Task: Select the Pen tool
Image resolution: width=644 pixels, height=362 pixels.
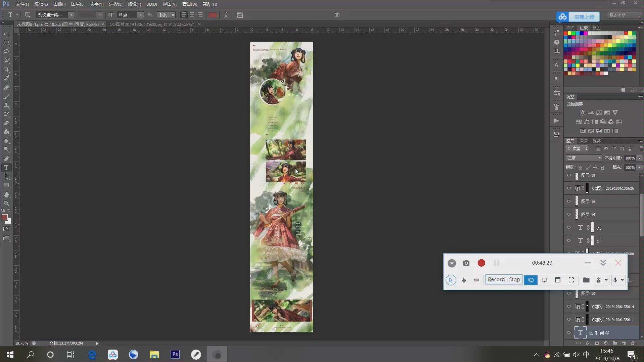Action: pyautogui.click(x=6, y=159)
